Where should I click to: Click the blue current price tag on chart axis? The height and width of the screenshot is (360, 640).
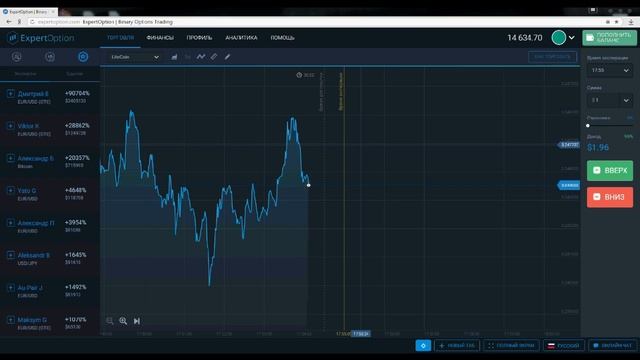569,185
